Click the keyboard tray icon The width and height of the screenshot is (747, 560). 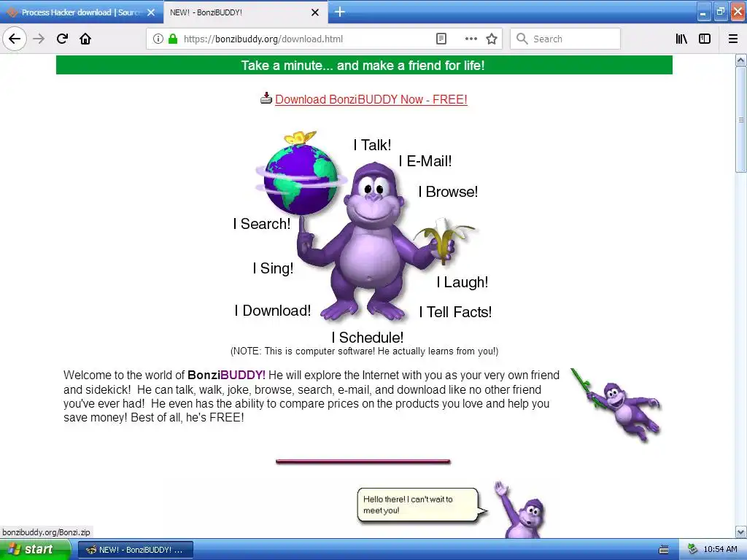pos(664,550)
